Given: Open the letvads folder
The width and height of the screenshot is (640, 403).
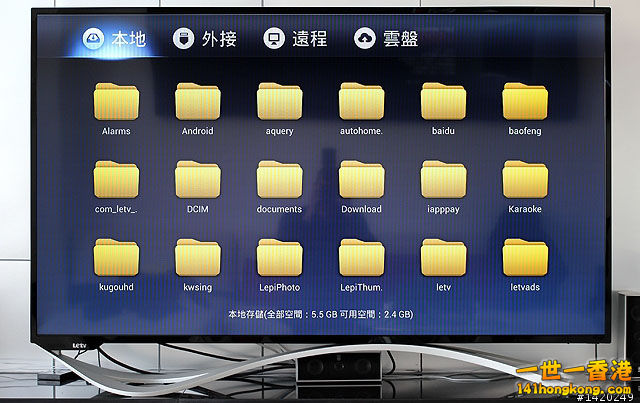Looking at the screenshot, I should pyautogui.click(x=525, y=257).
